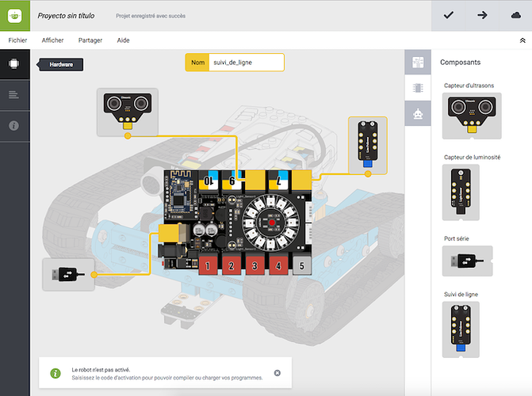Select Port série component thumbnail
Screen dimensions: 532x396
point(467,261)
